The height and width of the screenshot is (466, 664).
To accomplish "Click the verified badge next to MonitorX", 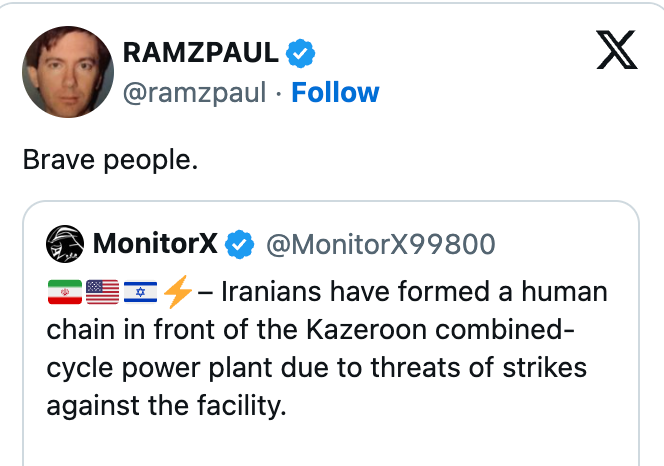I will [x=238, y=243].
